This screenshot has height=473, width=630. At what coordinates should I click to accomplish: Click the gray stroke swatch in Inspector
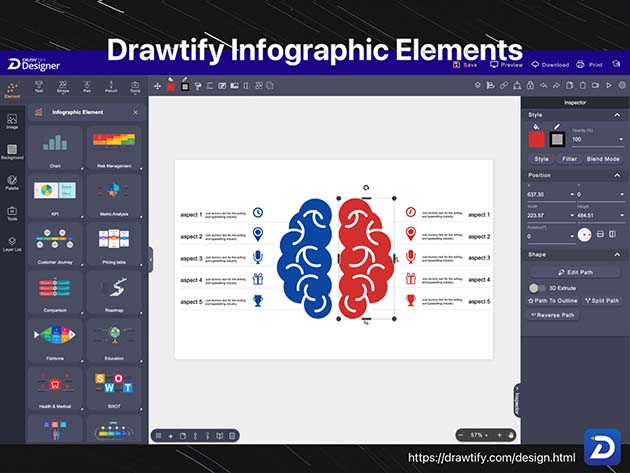pyautogui.click(x=557, y=139)
